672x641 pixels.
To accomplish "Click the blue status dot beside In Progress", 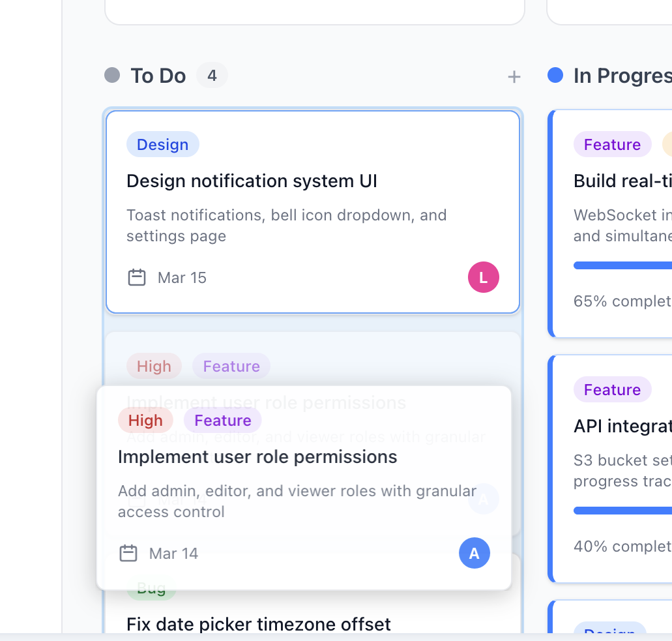I will coord(555,76).
